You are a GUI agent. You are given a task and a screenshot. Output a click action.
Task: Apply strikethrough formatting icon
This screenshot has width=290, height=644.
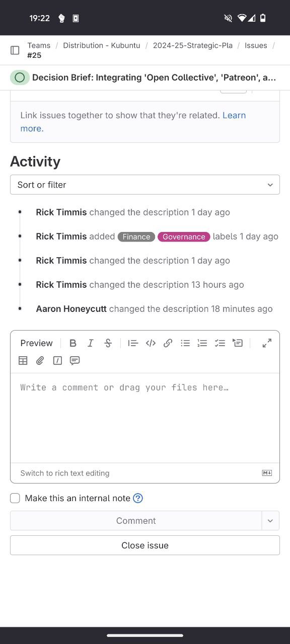pyautogui.click(x=108, y=343)
